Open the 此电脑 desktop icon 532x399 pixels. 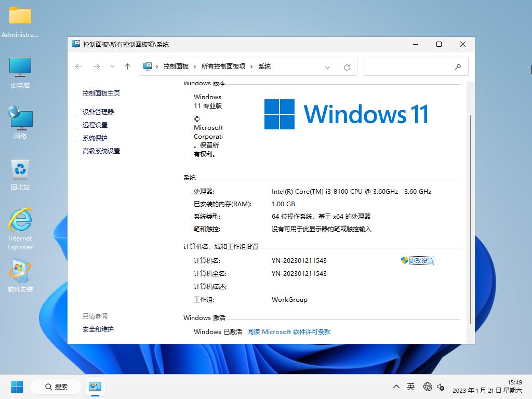[20, 73]
